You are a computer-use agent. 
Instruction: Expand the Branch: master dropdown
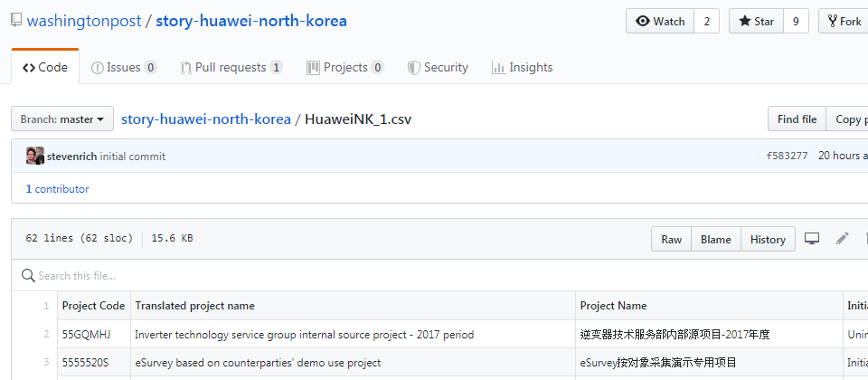pos(62,119)
